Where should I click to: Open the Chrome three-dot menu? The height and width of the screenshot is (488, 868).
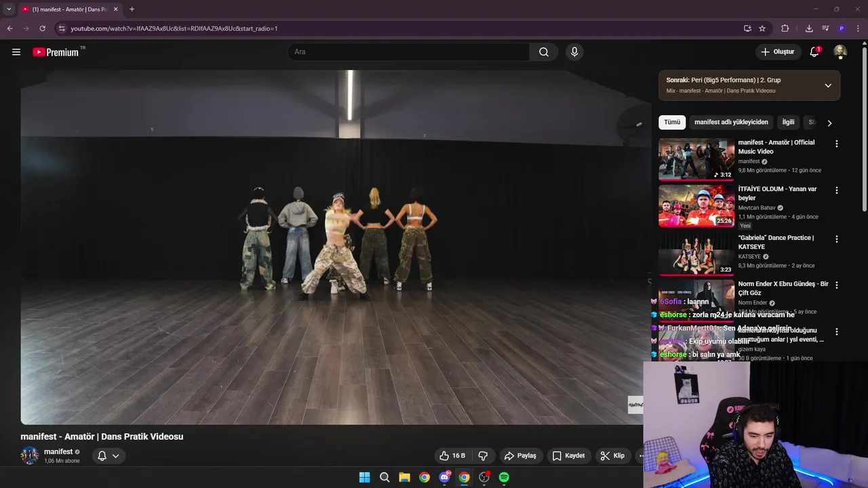[x=859, y=28]
